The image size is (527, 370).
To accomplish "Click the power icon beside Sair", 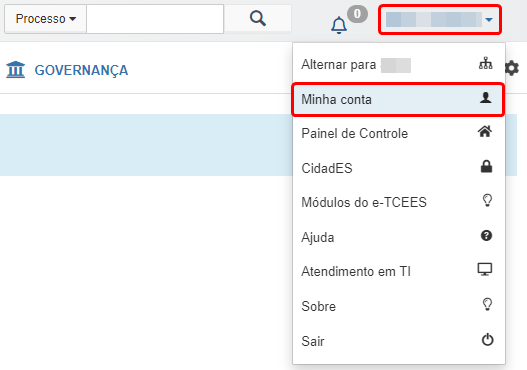I will pyautogui.click(x=488, y=339).
